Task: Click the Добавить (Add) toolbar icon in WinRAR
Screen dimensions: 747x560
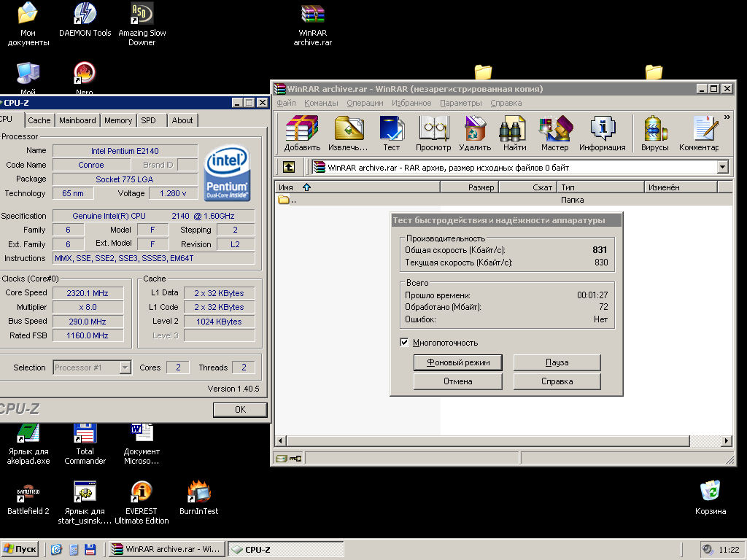Action: (302, 133)
